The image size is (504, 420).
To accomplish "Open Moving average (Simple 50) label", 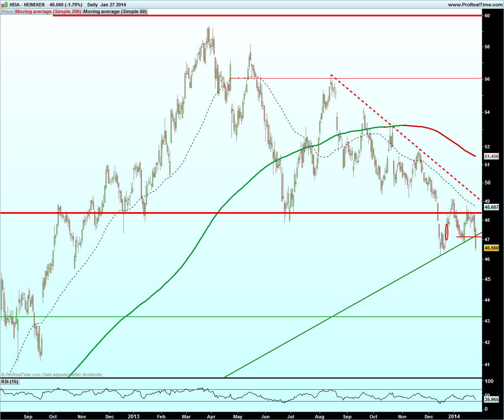I will [x=115, y=12].
